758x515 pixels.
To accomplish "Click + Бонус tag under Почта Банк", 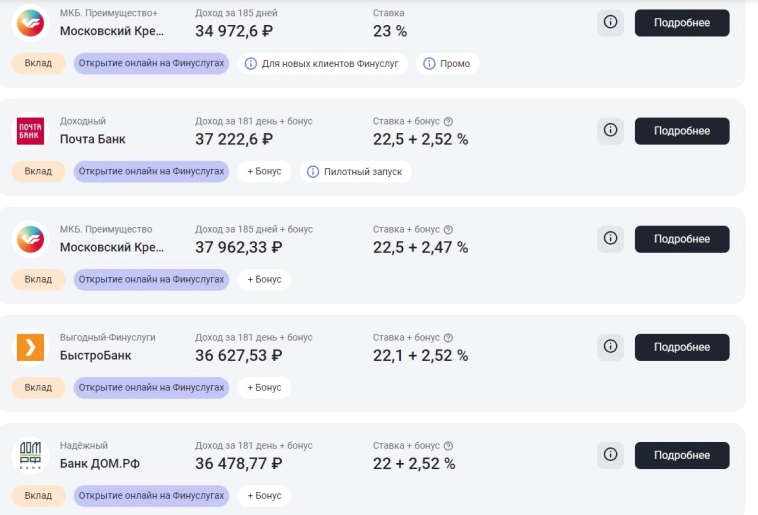I will coord(264,172).
